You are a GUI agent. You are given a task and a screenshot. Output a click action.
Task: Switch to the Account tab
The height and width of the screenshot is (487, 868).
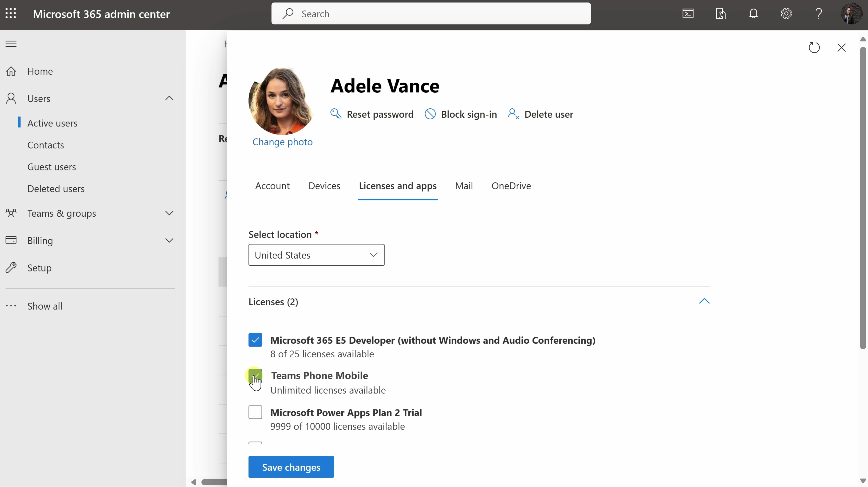(x=272, y=186)
